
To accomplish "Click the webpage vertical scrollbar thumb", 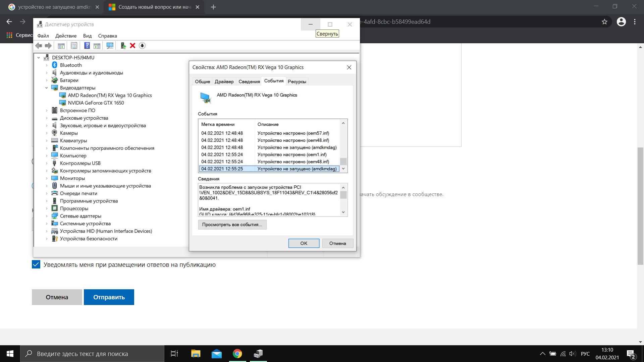I will pos(640,206).
